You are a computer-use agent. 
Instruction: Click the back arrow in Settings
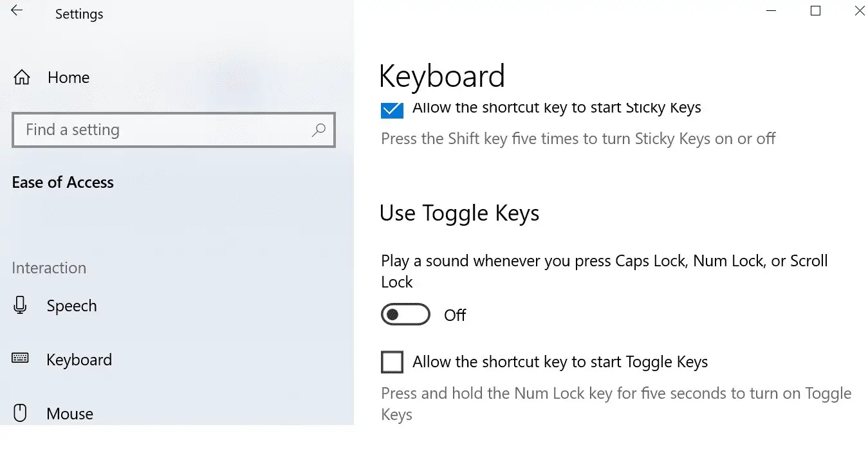pos(17,11)
